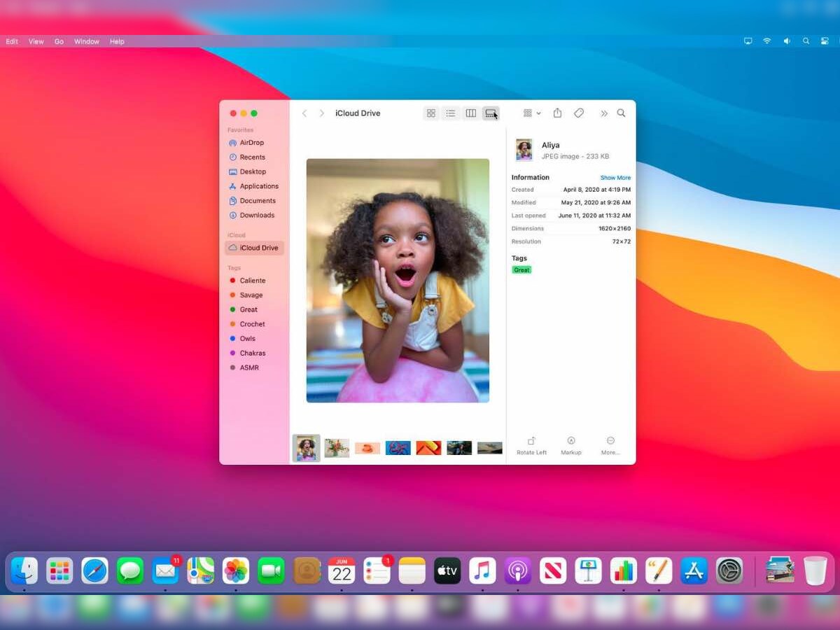Screen dimensions: 840x630
Task: Open Safari from the Dock
Action: coord(95,571)
